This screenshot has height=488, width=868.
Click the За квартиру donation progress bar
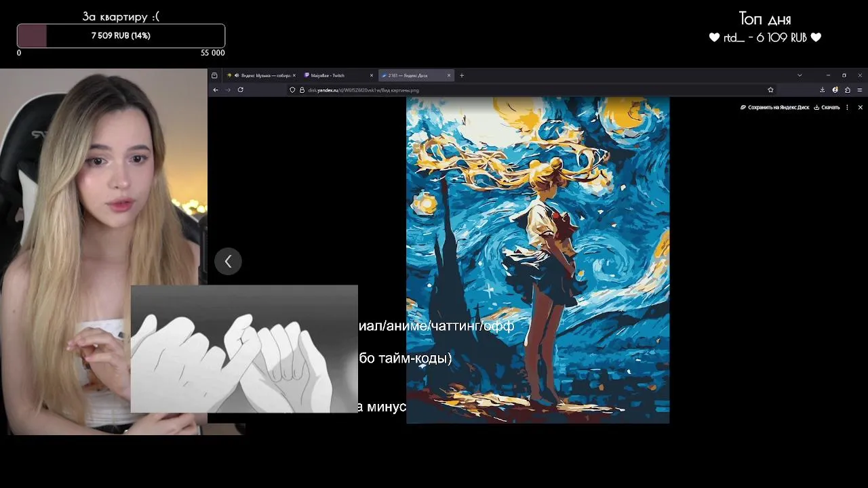tap(121, 36)
